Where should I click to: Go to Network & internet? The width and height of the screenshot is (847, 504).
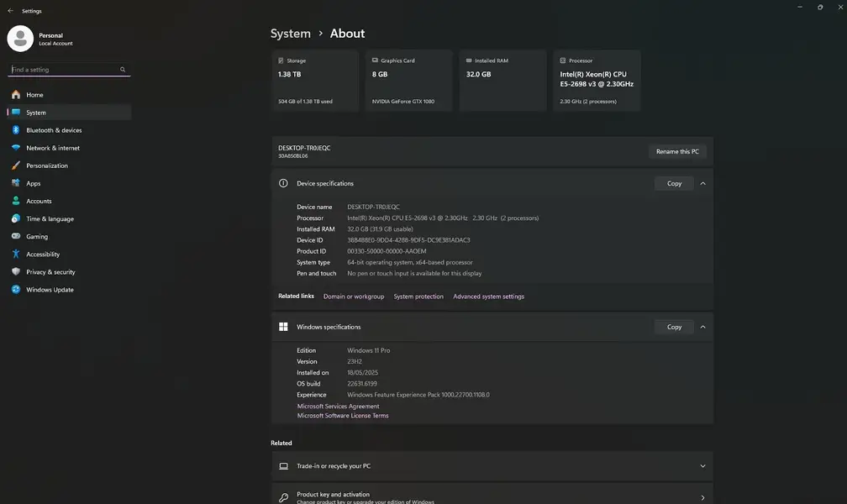tap(69, 148)
